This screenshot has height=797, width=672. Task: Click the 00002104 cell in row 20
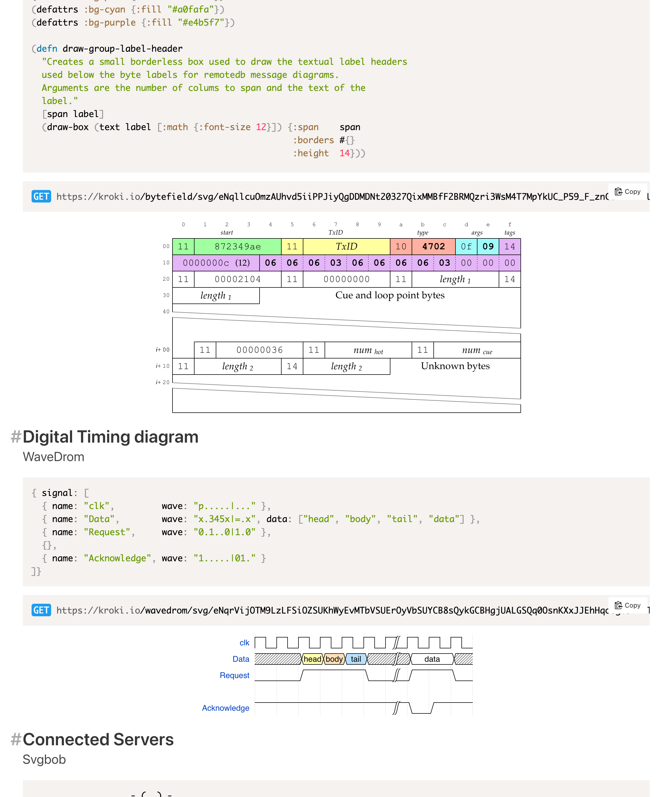click(x=238, y=279)
